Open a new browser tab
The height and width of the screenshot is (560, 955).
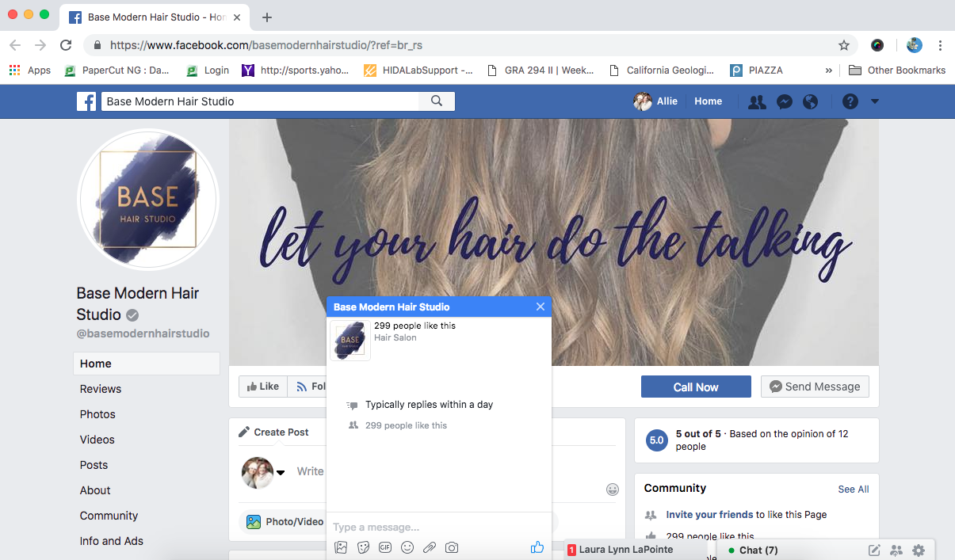[x=267, y=17]
